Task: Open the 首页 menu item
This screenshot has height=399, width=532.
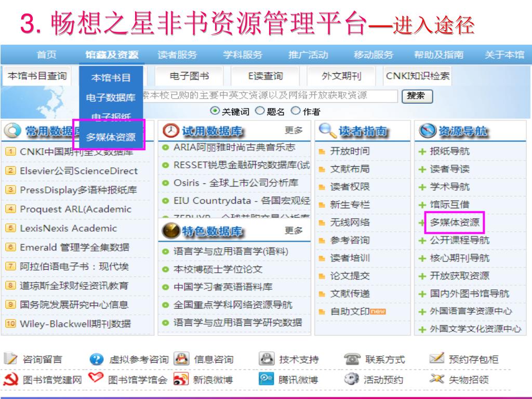Action: pos(46,55)
